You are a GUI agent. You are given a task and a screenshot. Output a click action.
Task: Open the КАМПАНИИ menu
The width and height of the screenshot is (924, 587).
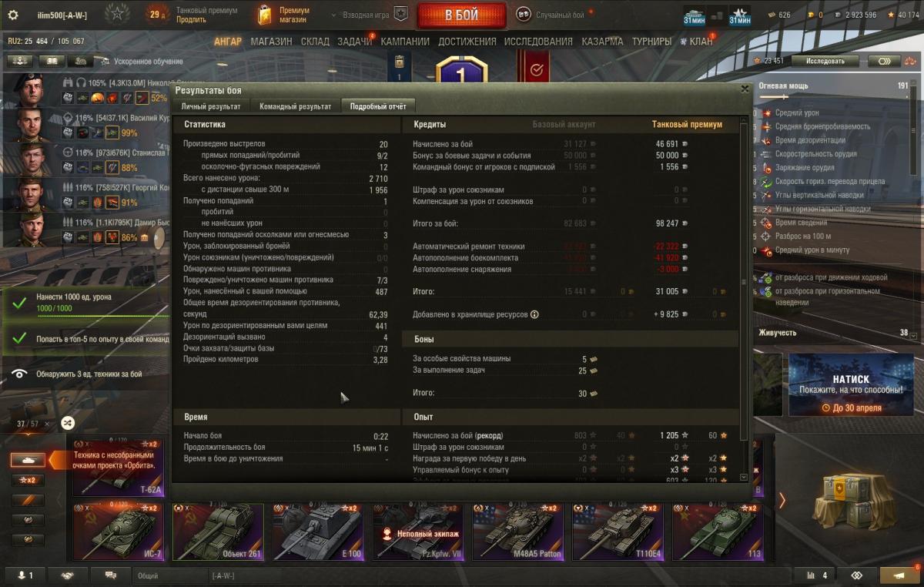[x=405, y=42]
